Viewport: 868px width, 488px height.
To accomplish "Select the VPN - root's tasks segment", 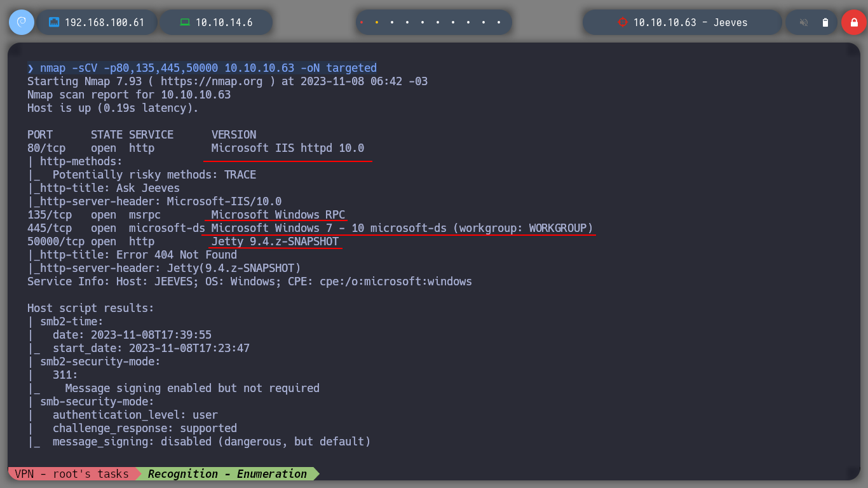I will [x=72, y=474].
